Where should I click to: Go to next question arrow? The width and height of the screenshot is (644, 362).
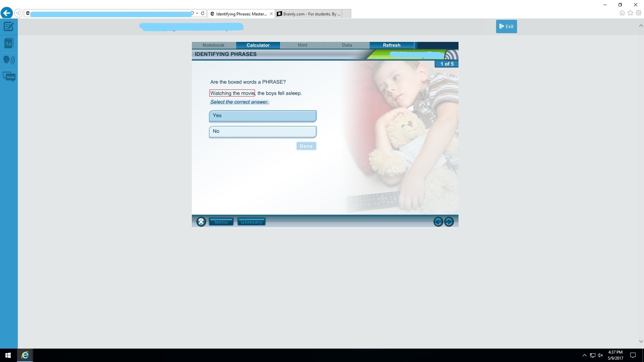(449, 222)
